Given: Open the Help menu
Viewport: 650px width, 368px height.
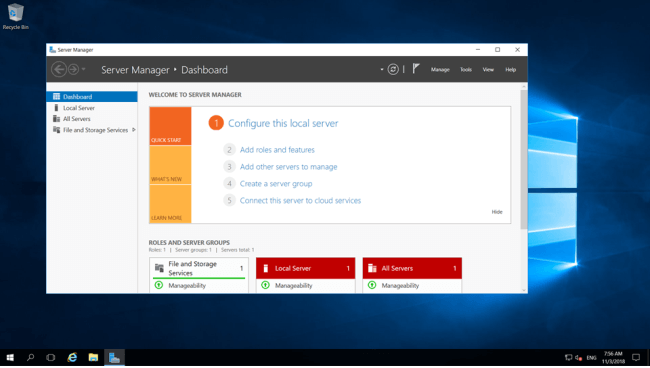Looking at the screenshot, I should click(x=510, y=70).
